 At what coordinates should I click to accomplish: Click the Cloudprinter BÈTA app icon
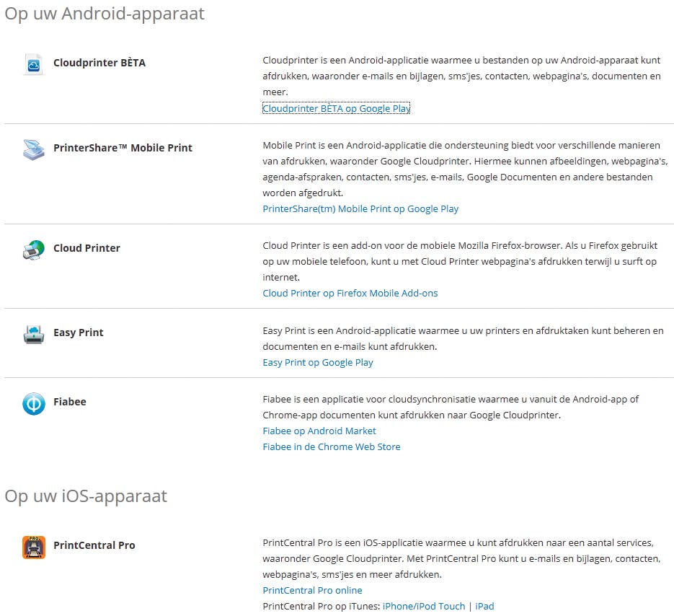[x=33, y=64]
